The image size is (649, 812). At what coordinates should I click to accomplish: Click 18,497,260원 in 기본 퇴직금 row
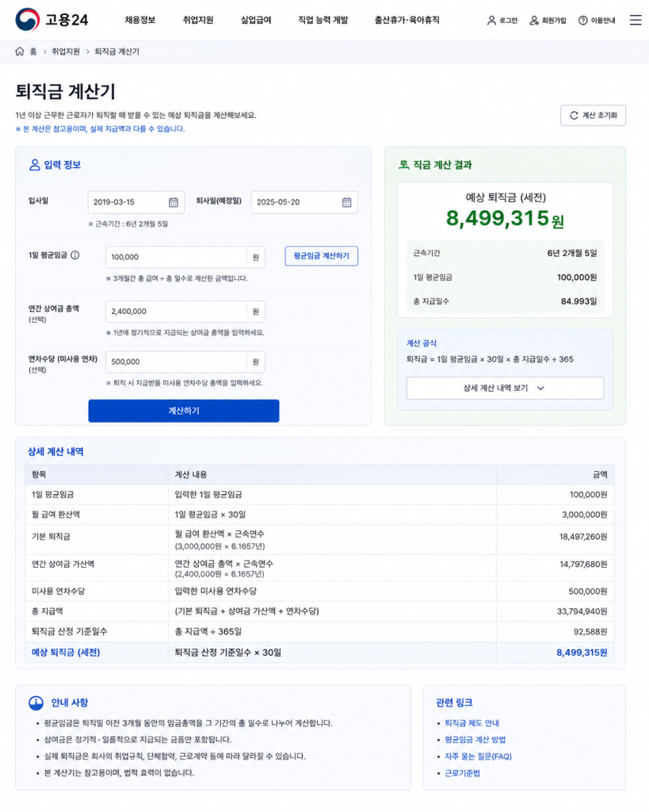pyautogui.click(x=583, y=537)
